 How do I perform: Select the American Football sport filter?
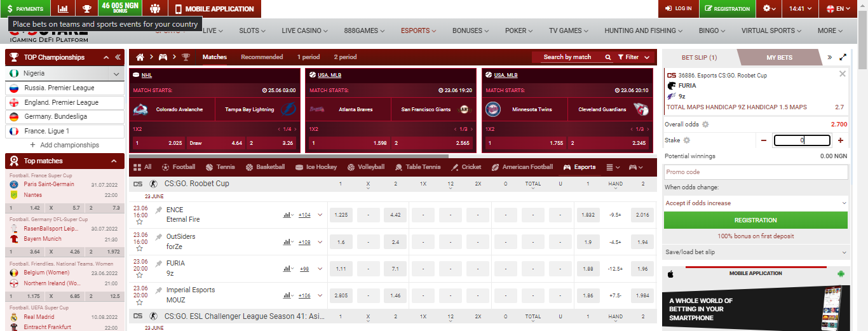522,167
